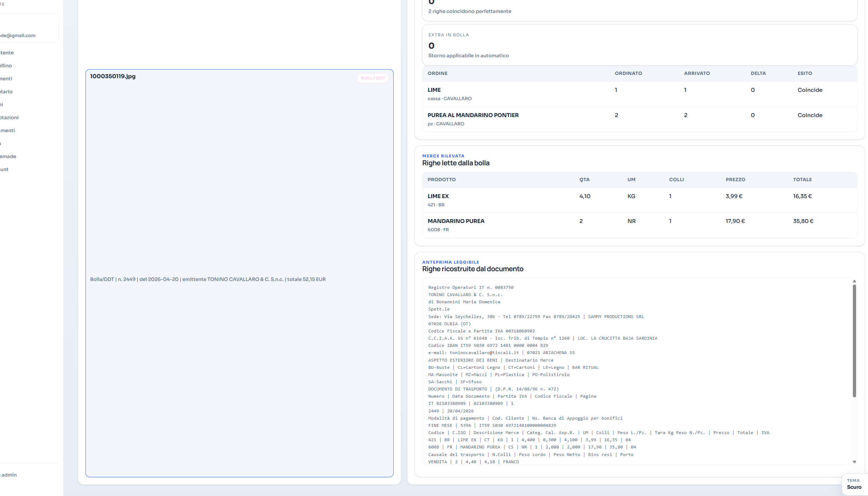Click the document preview scrollbar thumb
Screen dimensions: 868x496
[x=854, y=341]
